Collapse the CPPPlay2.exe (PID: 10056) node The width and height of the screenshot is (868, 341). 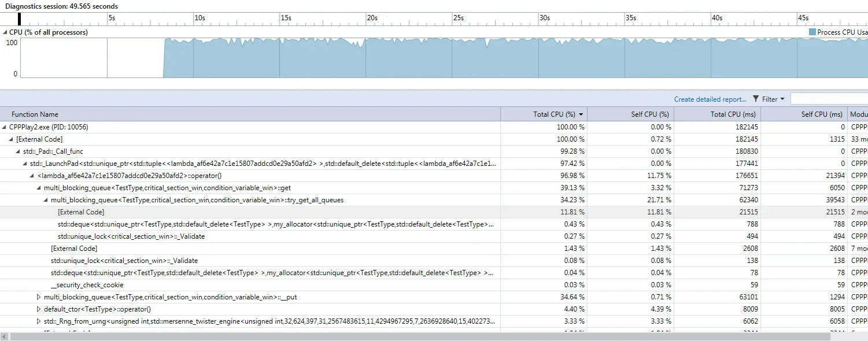(5, 127)
